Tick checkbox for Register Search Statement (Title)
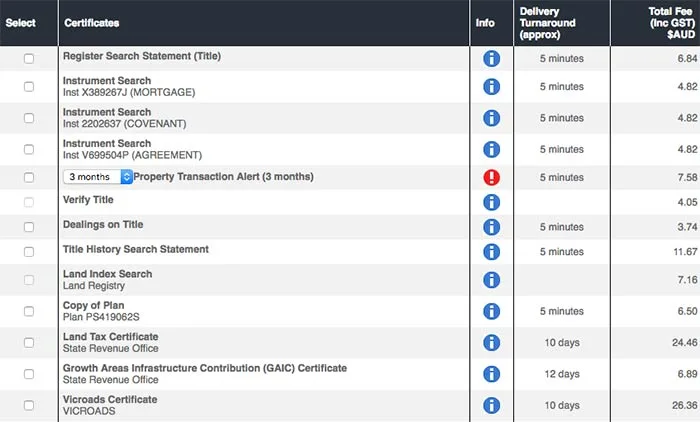 pos(29,59)
